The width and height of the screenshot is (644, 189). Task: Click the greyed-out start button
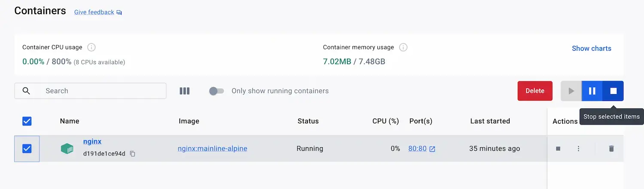click(x=571, y=91)
